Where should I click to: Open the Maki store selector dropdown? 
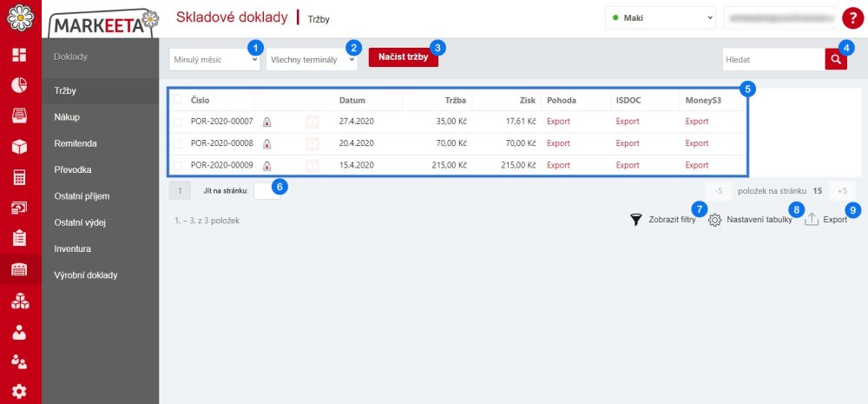click(661, 18)
